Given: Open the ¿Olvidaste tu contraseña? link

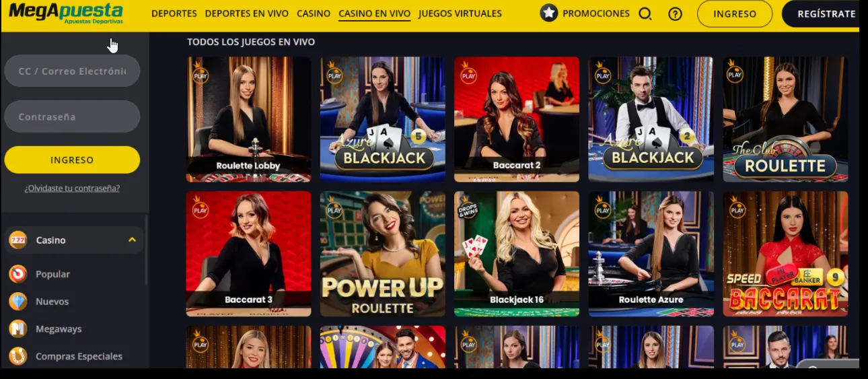Looking at the screenshot, I should click(72, 188).
